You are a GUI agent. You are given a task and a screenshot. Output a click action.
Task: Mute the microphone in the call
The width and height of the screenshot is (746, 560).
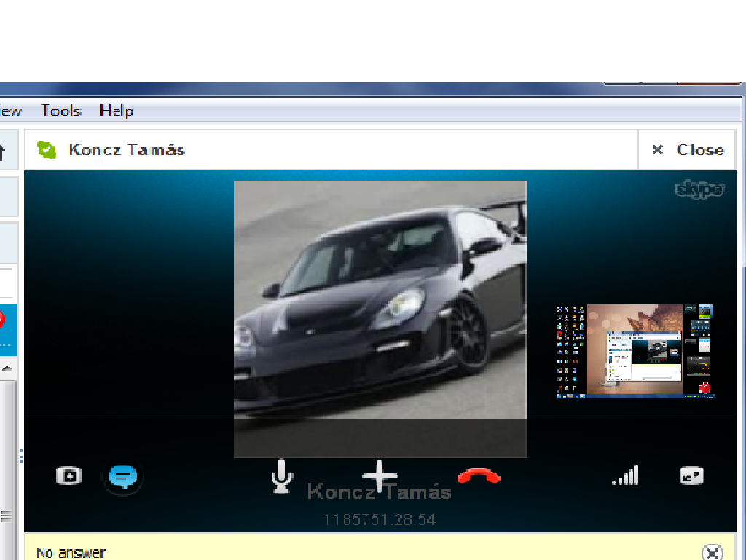tap(281, 476)
